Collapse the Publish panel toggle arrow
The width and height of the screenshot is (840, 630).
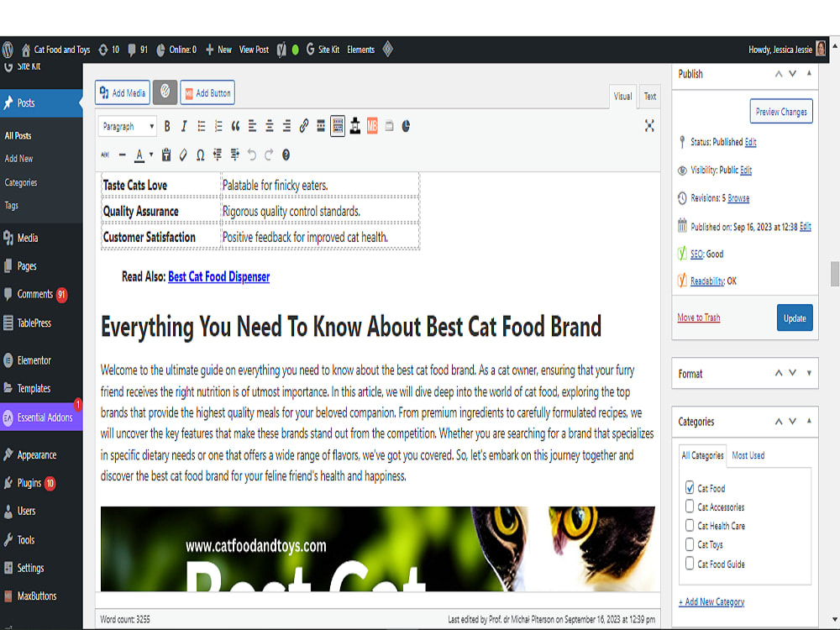pos(809,73)
